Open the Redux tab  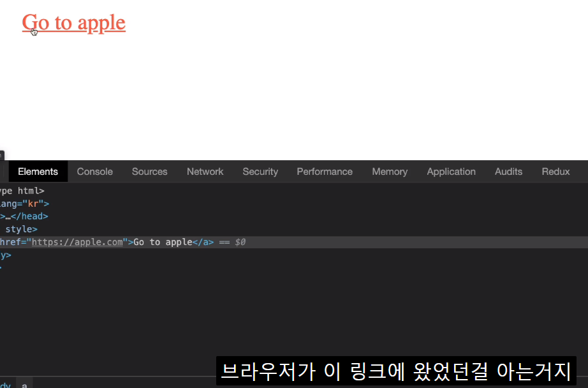pos(555,172)
